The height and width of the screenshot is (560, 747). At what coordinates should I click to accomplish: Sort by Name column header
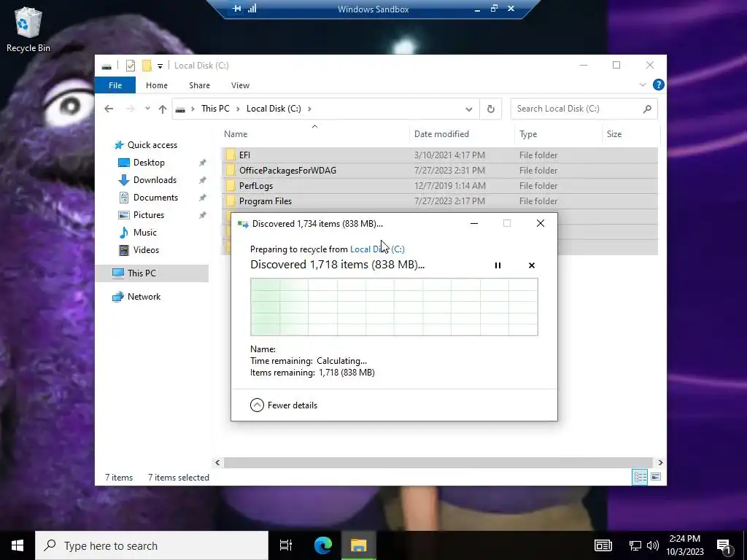pos(314,134)
